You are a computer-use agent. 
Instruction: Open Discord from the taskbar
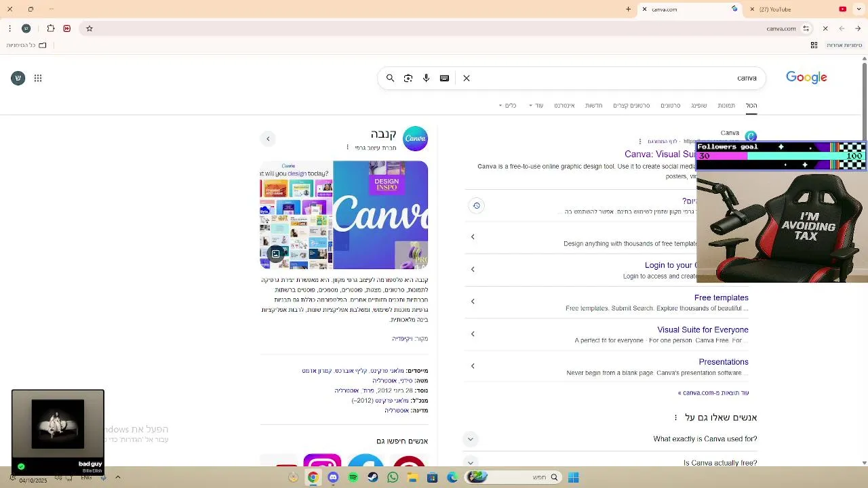[x=333, y=477]
